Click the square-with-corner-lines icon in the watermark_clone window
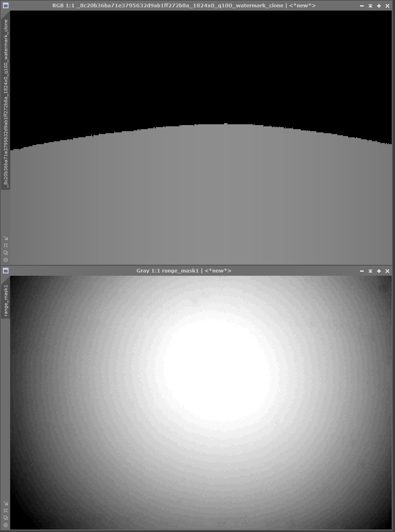Viewport: 395px width, 532px height. click(6, 245)
